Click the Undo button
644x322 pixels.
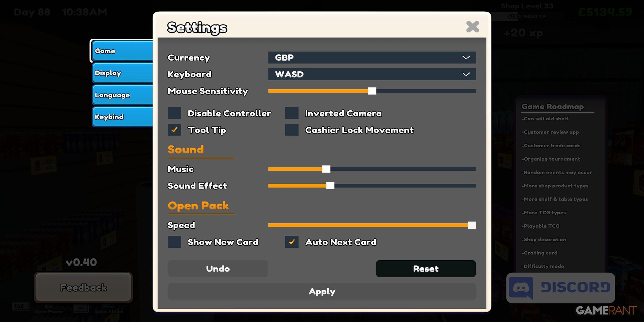[218, 268]
